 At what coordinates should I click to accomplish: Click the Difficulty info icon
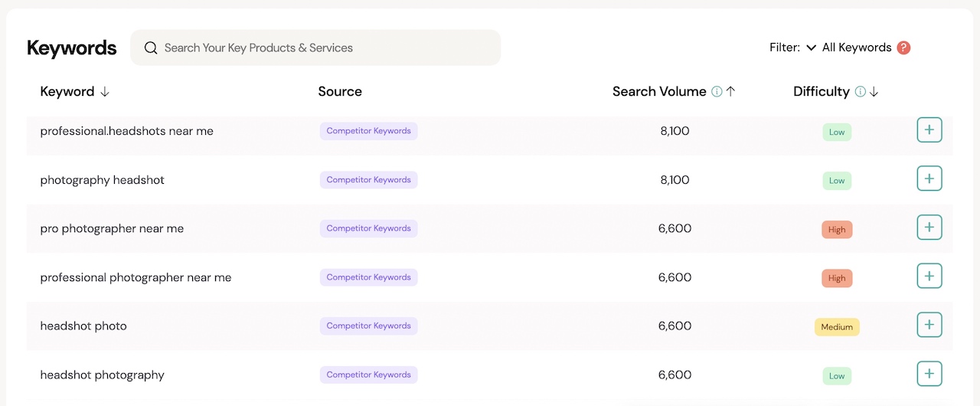(860, 92)
